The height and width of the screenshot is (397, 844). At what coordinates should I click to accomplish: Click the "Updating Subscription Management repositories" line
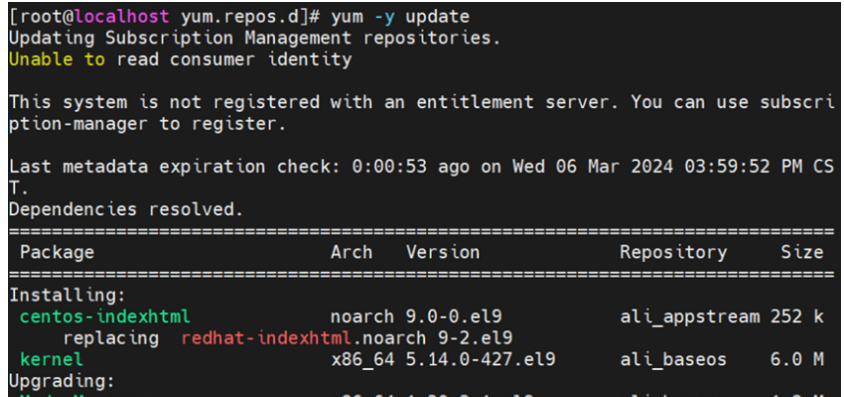coord(255,38)
